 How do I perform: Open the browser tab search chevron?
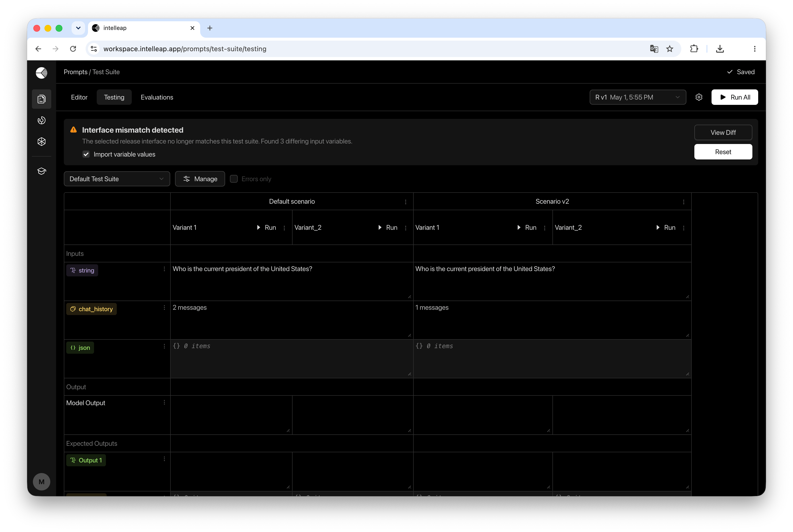click(78, 28)
